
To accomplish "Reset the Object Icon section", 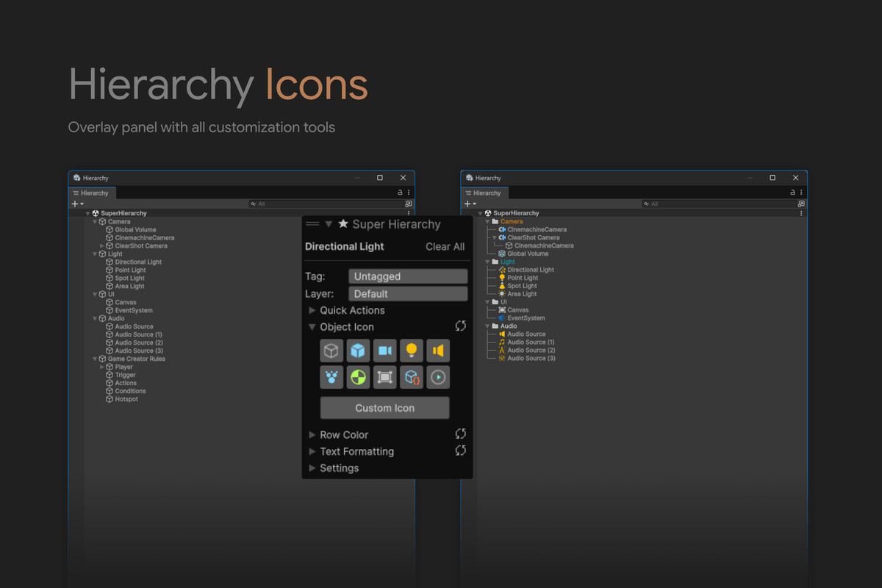I will coord(461,326).
